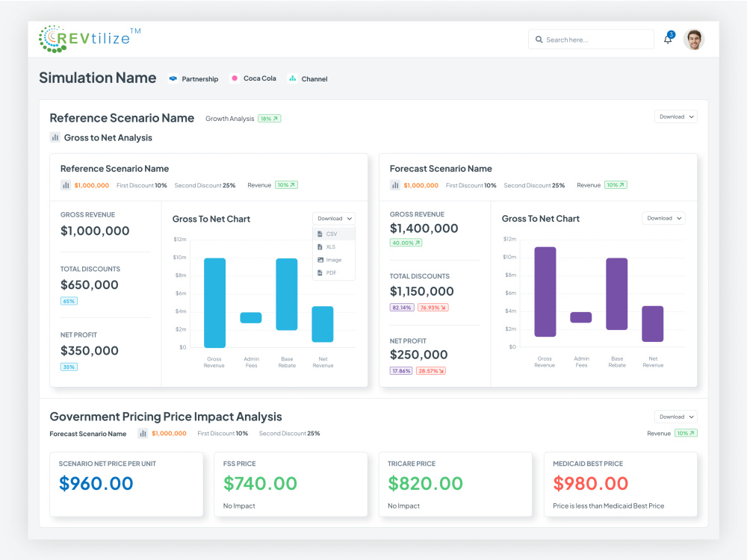Click the 17.86% purple badge

401,371
